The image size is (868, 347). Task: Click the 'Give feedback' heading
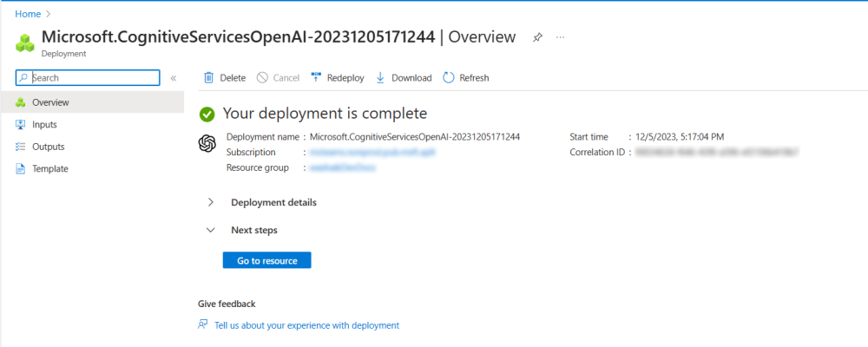point(227,304)
